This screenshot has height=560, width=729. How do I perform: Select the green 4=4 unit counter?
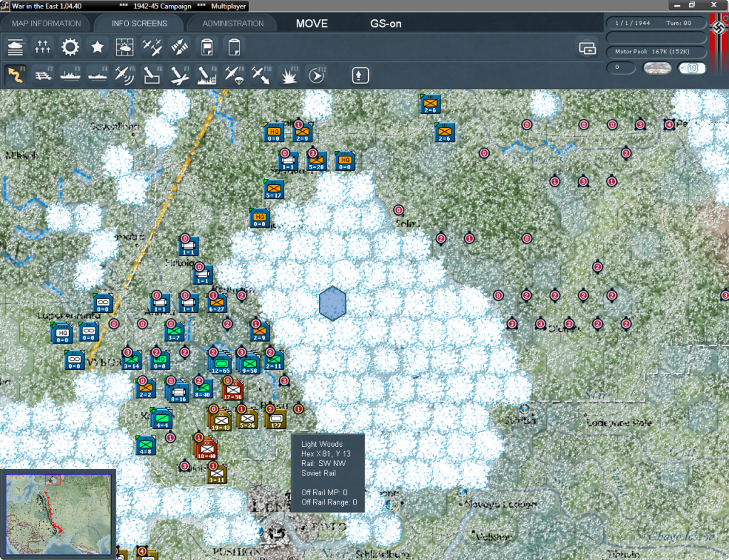[x=162, y=418]
